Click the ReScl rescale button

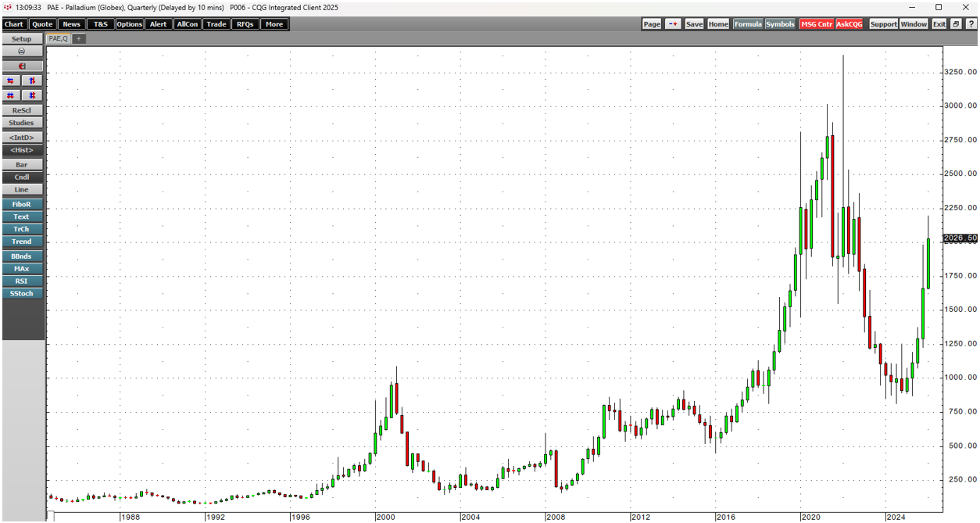(22, 110)
